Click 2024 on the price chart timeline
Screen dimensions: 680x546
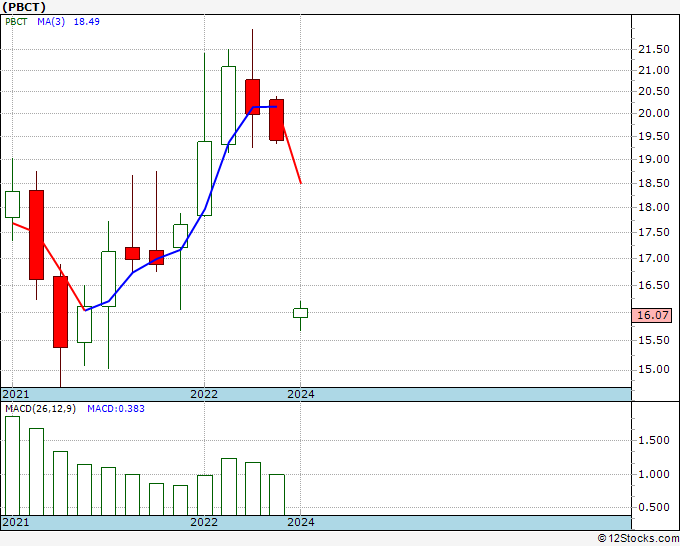(301, 394)
